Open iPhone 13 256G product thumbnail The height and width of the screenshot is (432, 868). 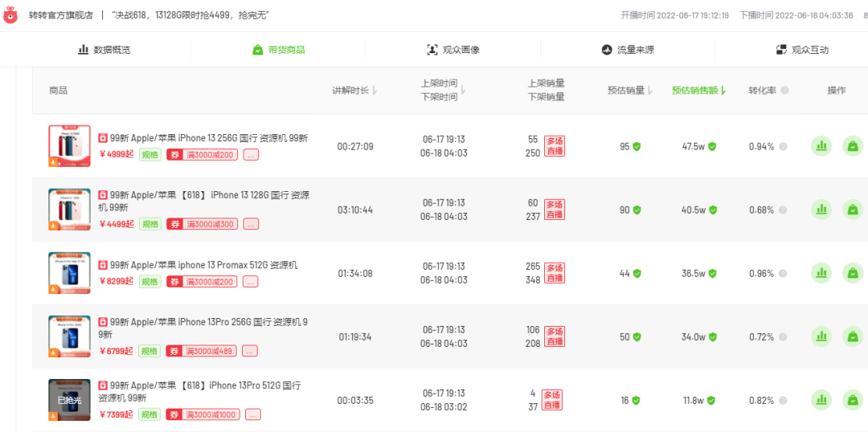(69, 146)
